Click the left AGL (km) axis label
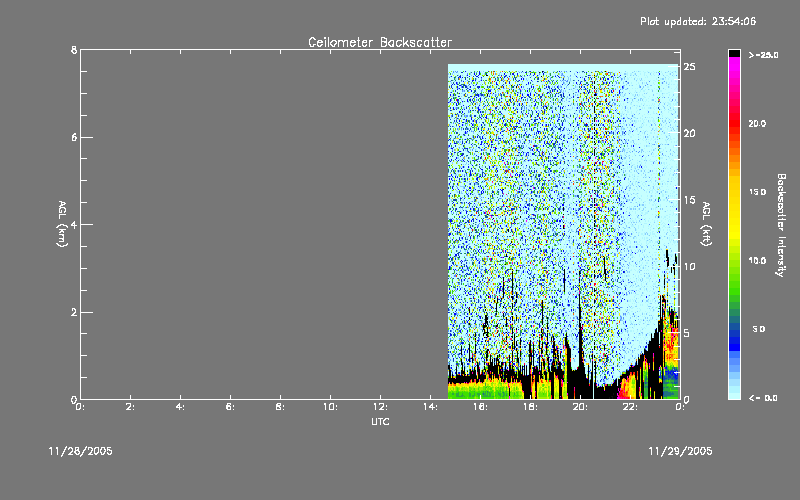This screenshot has height=500, width=800. point(62,224)
